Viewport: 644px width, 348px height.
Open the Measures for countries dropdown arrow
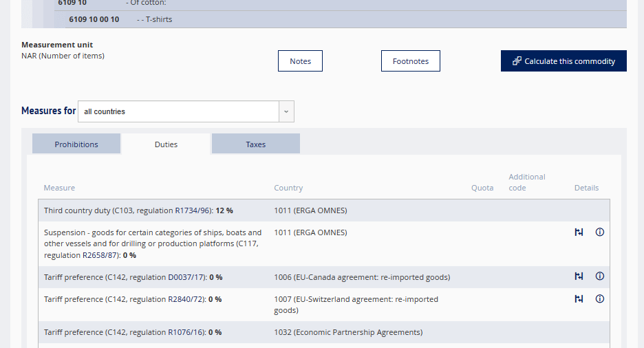click(x=286, y=111)
